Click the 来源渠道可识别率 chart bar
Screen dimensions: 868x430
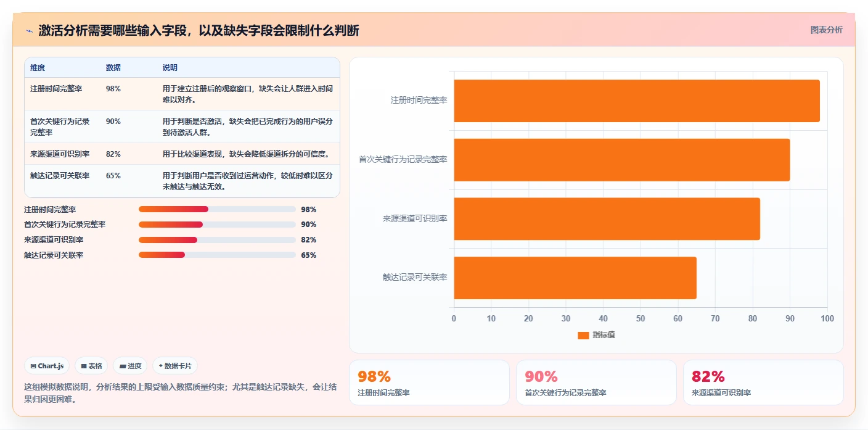click(x=607, y=219)
